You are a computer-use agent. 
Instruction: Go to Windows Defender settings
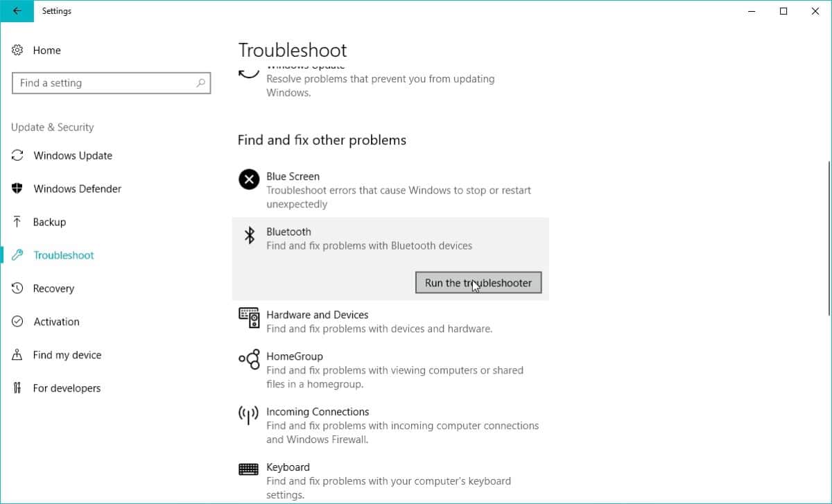click(78, 189)
